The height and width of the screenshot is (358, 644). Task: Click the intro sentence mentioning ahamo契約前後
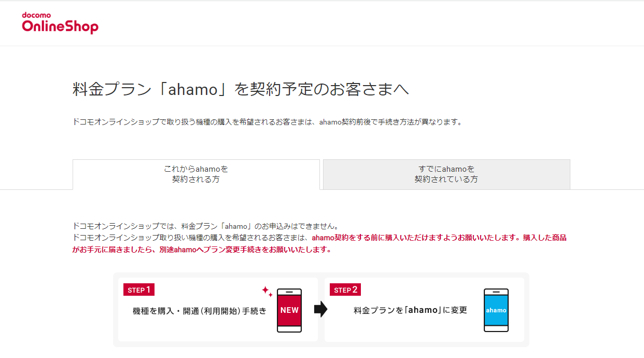[x=267, y=122]
